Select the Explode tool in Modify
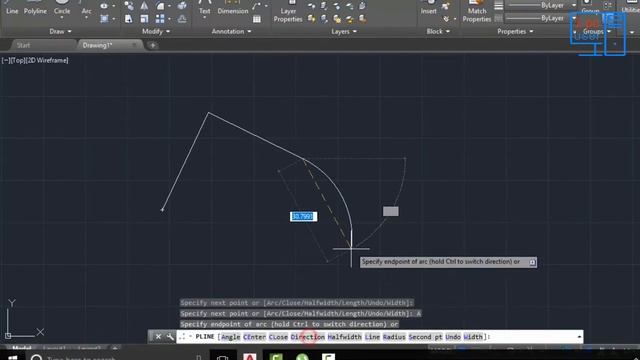 click(x=182, y=6)
